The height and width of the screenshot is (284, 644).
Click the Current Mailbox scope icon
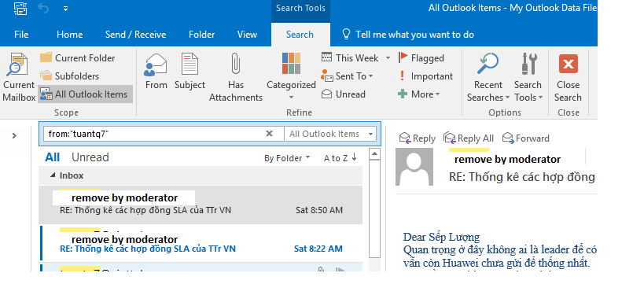pos(19,77)
